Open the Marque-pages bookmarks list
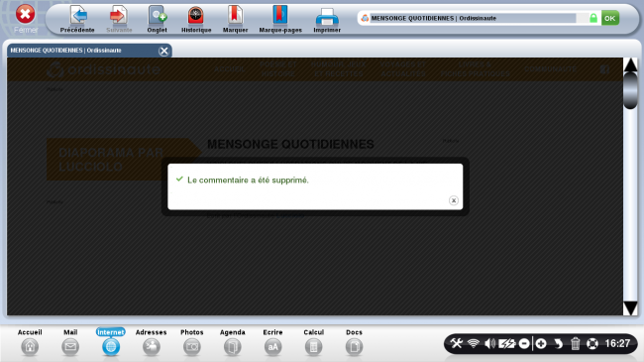The width and height of the screenshot is (644, 362). [280, 19]
